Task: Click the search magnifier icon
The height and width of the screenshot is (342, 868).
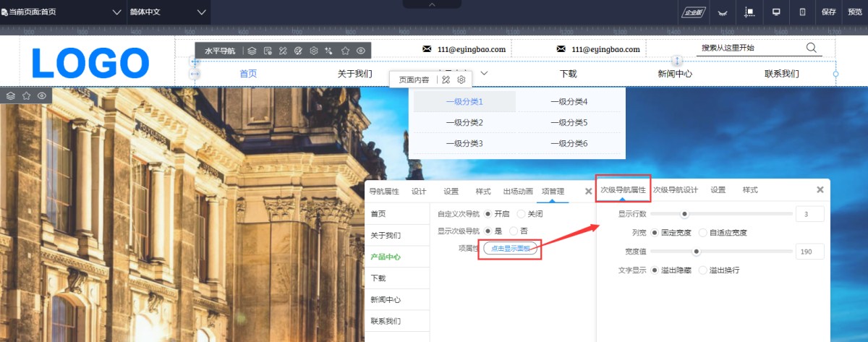Action: point(811,48)
